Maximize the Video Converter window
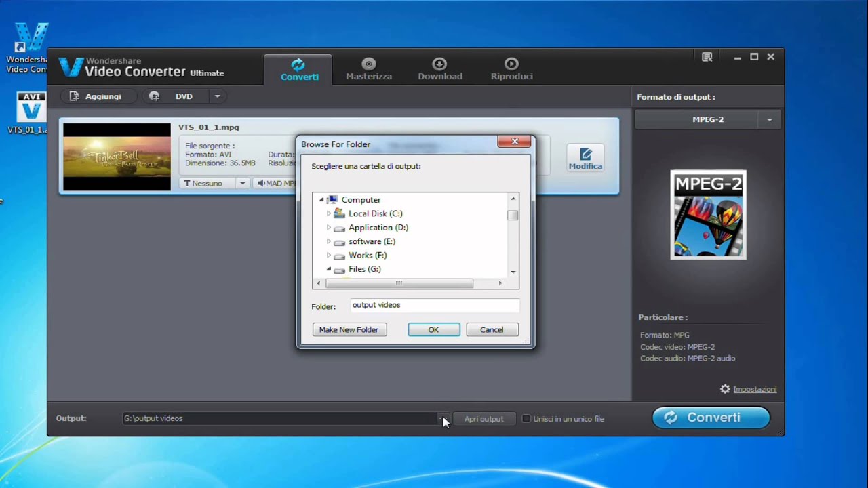The width and height of the screenshot is (868, 488). click(x=754, y=57)
